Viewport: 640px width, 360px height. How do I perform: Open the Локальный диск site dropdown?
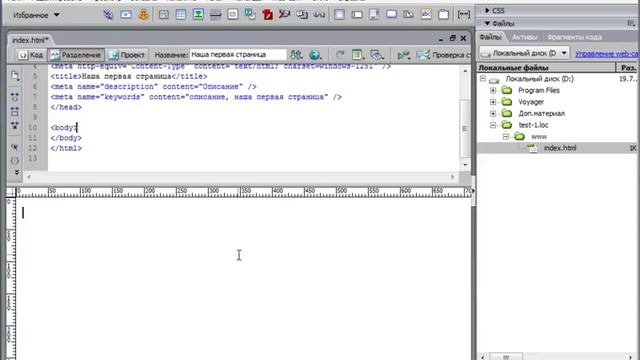point(524,53)
